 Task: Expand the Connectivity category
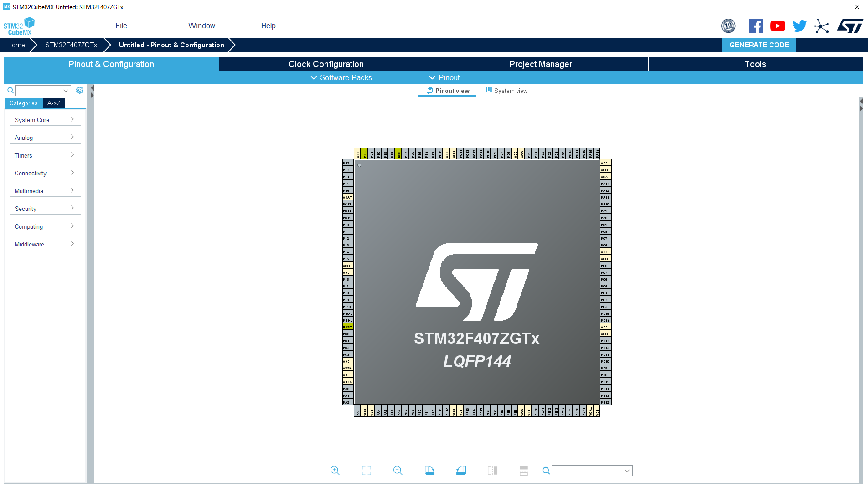click(45, 173)
